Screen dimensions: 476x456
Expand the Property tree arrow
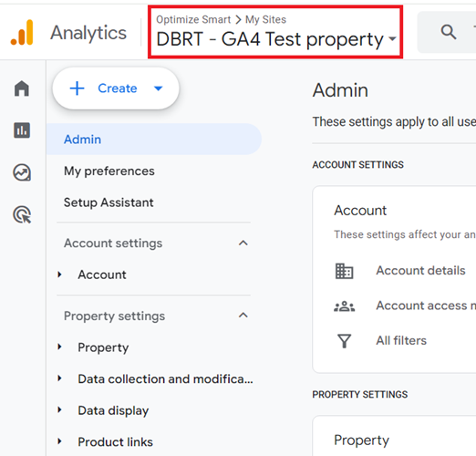59,347
